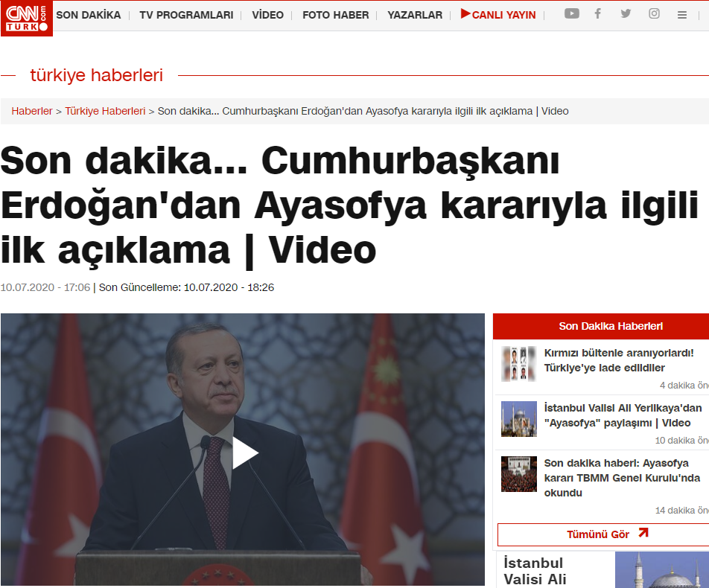Open the Facebook page icon

[x=597, y=13]
